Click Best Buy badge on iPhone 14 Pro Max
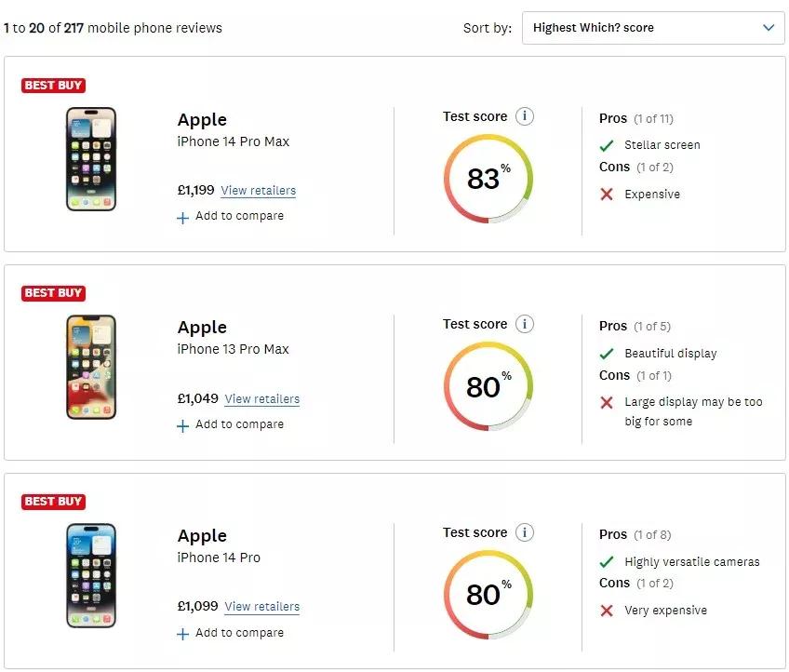 pyautogui.click(x=53, y=86)
